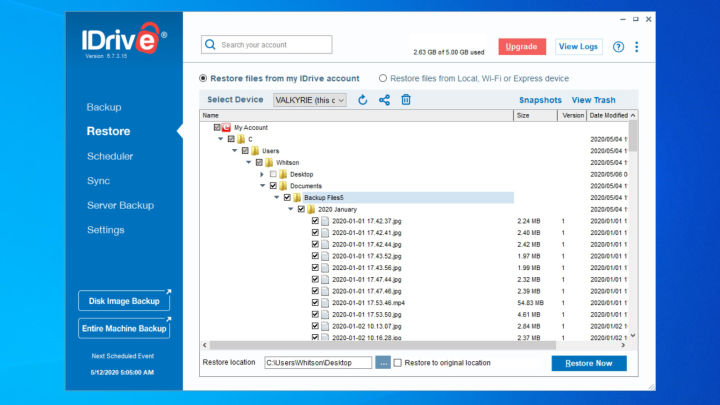This screenshot has width=720, height=405.
Task: Select Restore files from my IDrive account
Action: click(x=203, y=78)
